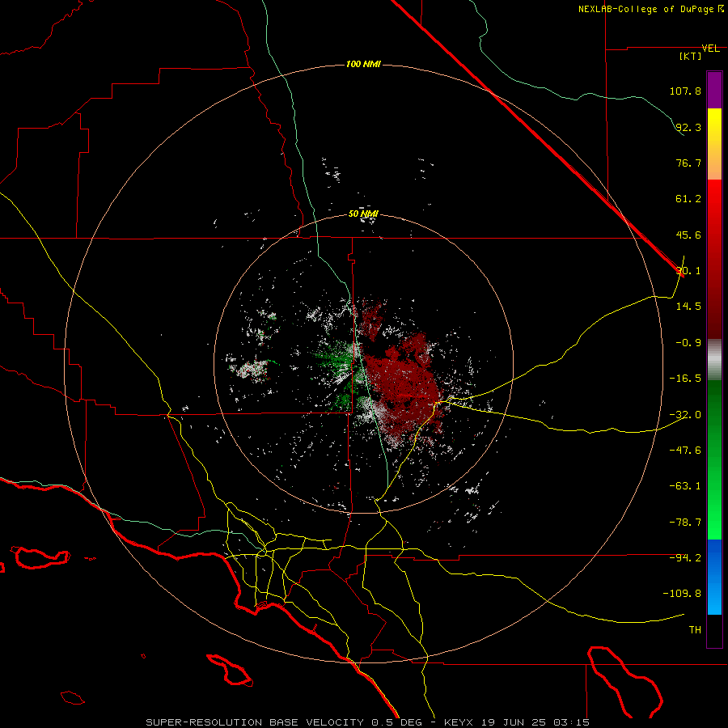Click the -78.7 velocity scale value

[685, 523]
